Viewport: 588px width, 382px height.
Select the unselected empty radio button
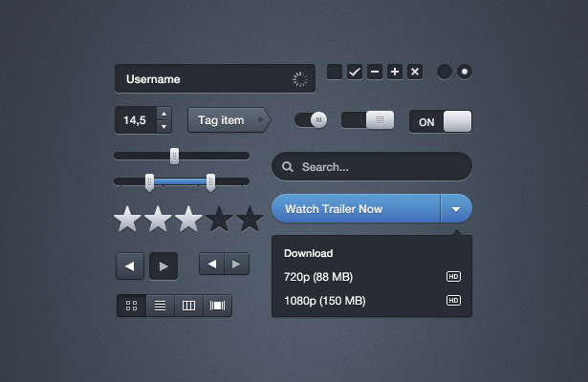[x=445, y=72]
